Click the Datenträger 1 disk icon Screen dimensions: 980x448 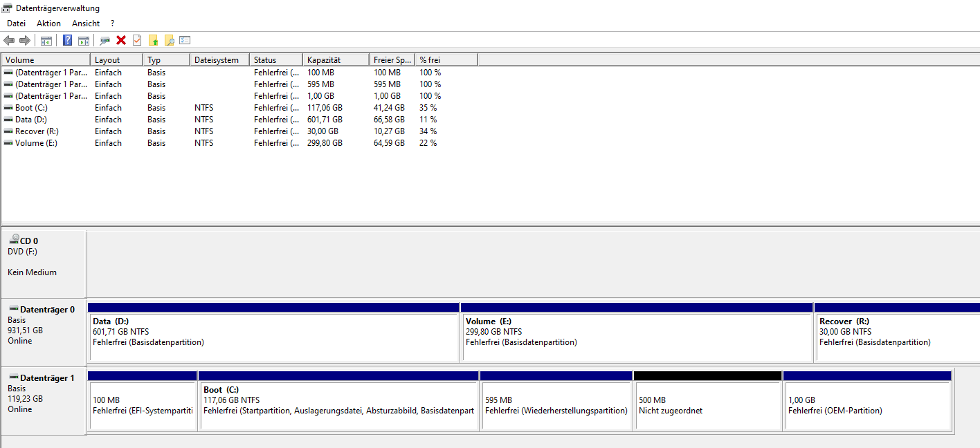coord(14,377)
